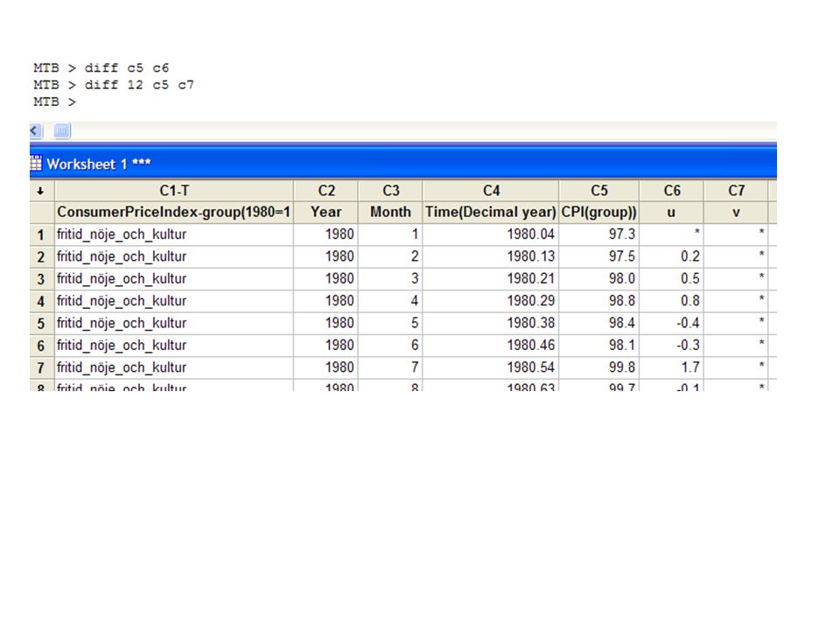Click Month cell with value 7
The image size is (840, 630).
coord(390,368)
